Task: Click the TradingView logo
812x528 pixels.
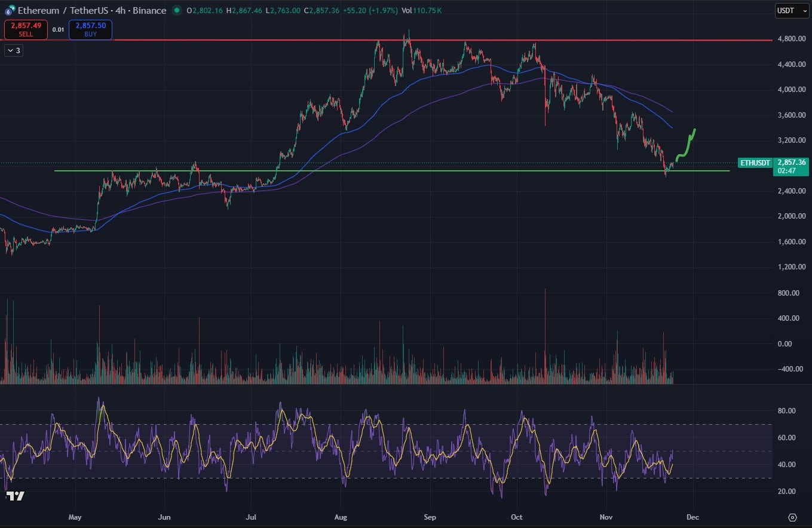Action: click(16, 496)
